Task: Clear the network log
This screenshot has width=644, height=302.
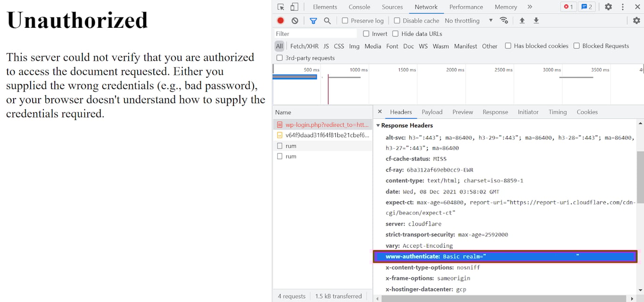Action: click(x=294, y=21)
